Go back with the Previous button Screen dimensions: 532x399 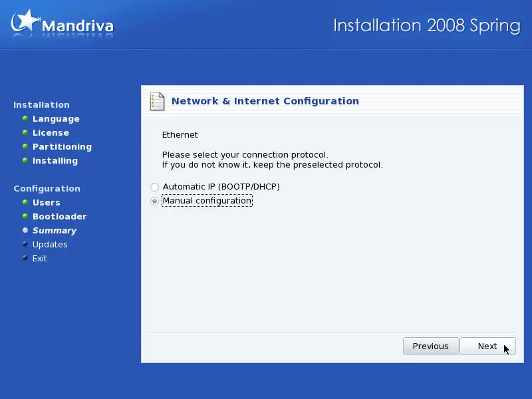pyautogui.click(x=431, y=346)
